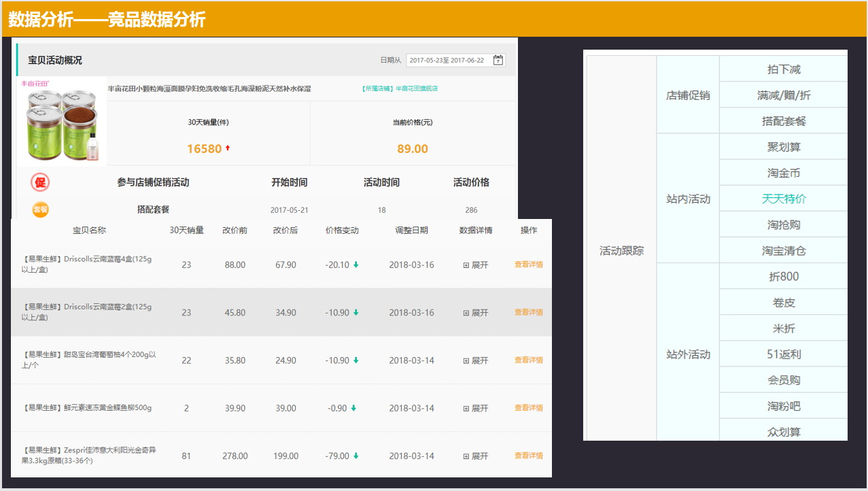Click the 众划算 cell
This screenshot has height=491, width=868.
tap(784, 430)
